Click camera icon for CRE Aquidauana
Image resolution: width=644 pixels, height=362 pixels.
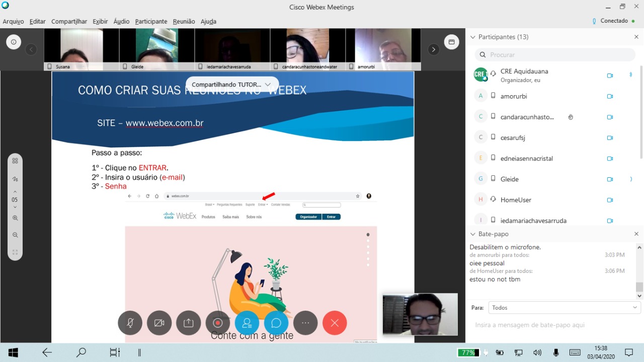pos(610,76)
